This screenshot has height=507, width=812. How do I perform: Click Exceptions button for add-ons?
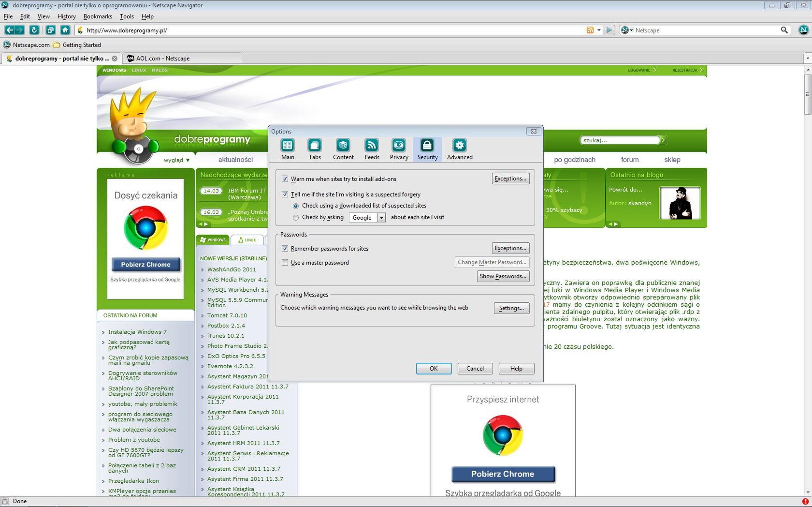510,179
